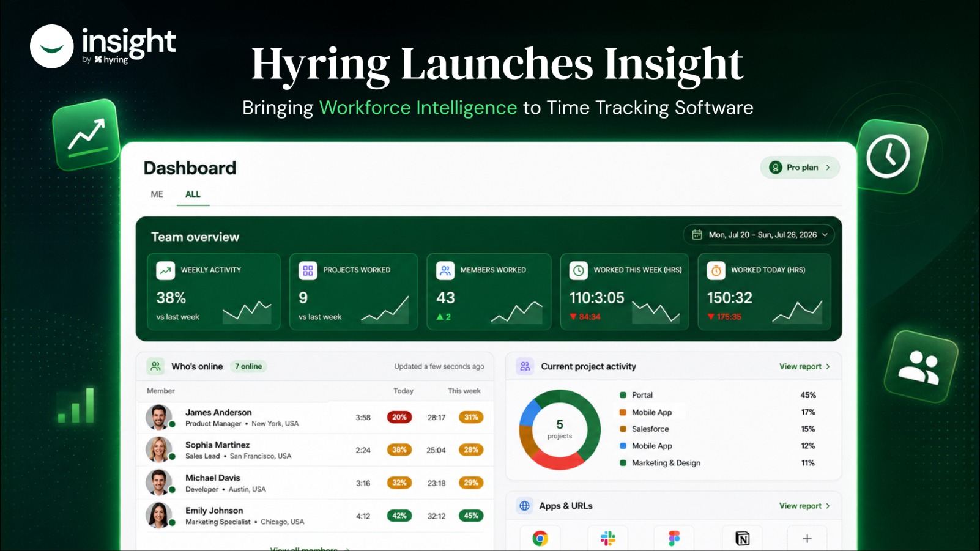Click Sophia Martinez's 38% today badge
The width and height of the screenshot is (980, 551).
(399, 449)
